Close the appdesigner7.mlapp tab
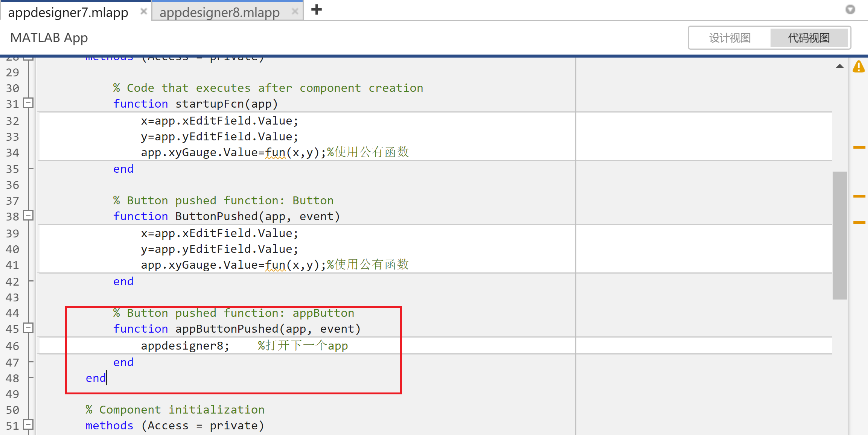This screenshot has height=435, width=868. coord(143,12)
